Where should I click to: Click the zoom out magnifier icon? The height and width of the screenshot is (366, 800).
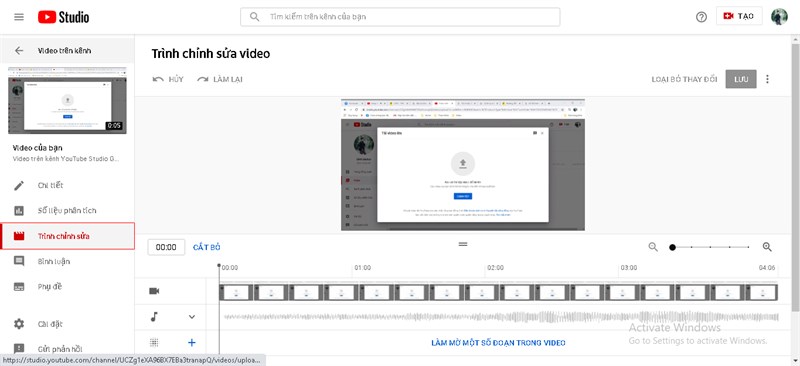653,247
